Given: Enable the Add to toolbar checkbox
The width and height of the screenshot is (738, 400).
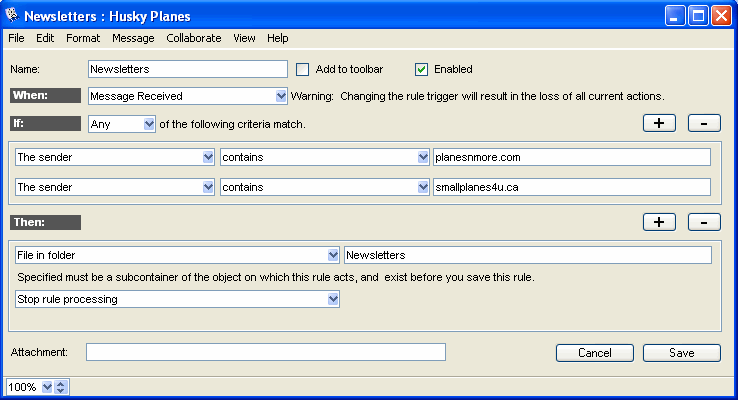Looking at the screenshot, I should click(x=303, y=69).
